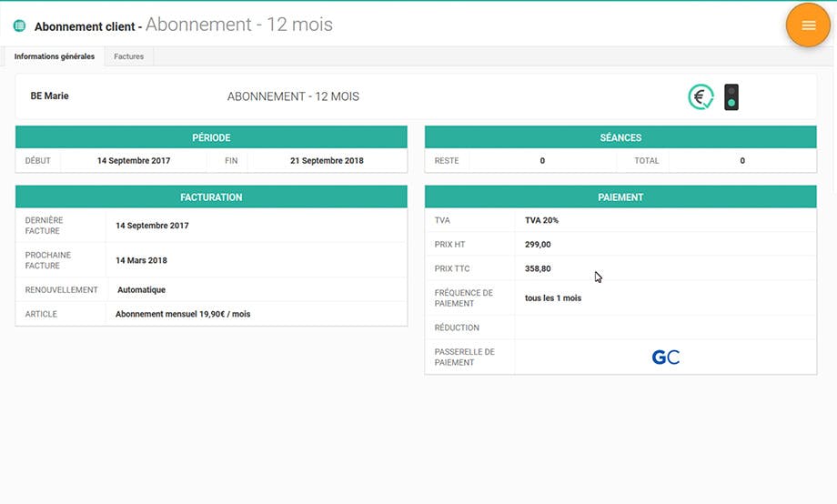Click the PRIX TTC label

(x=452, y=268)
